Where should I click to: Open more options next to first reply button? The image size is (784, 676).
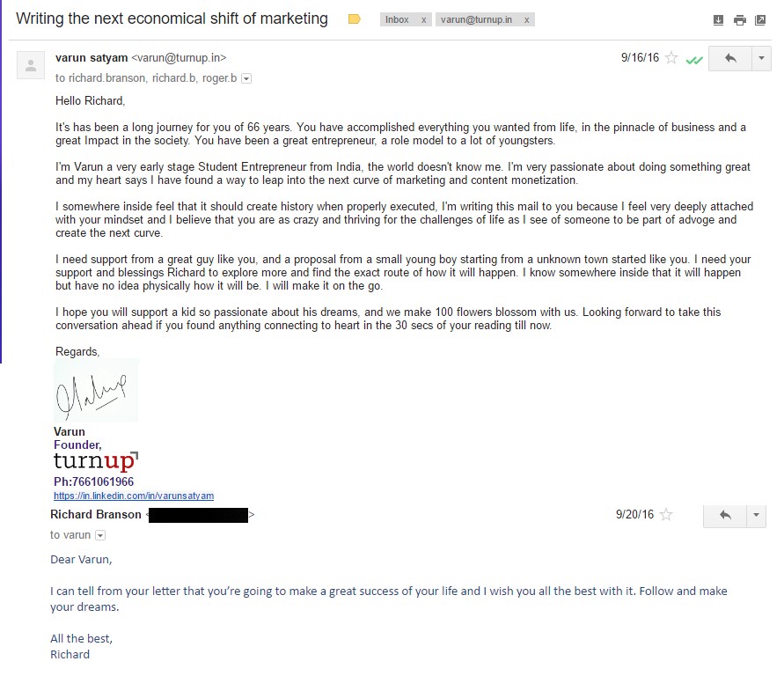(761, 58)
